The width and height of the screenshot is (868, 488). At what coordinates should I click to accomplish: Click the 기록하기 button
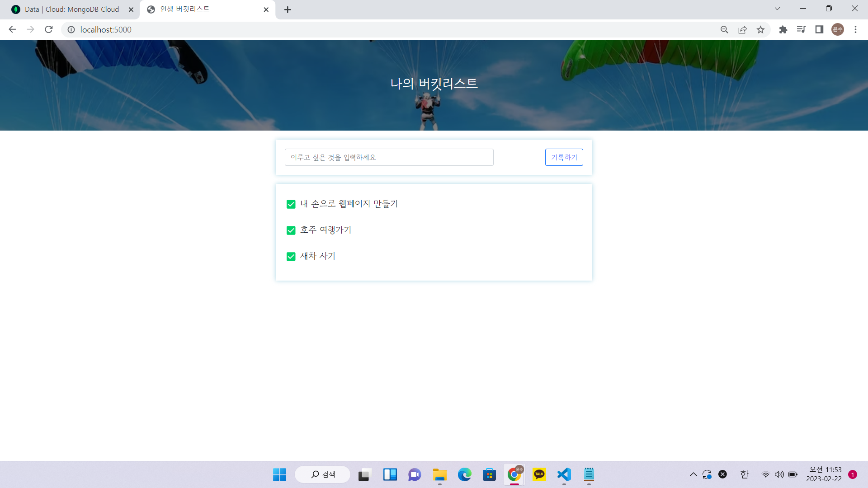pos(564,157)
